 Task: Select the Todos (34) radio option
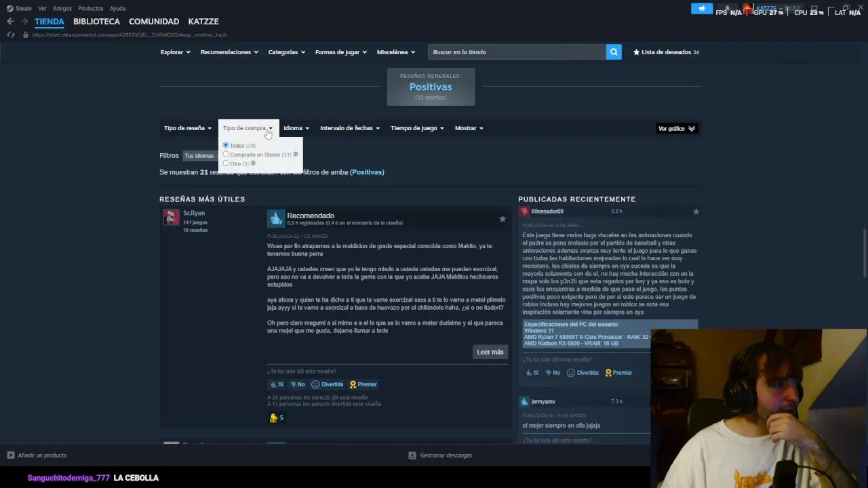[x=226, y=145]
